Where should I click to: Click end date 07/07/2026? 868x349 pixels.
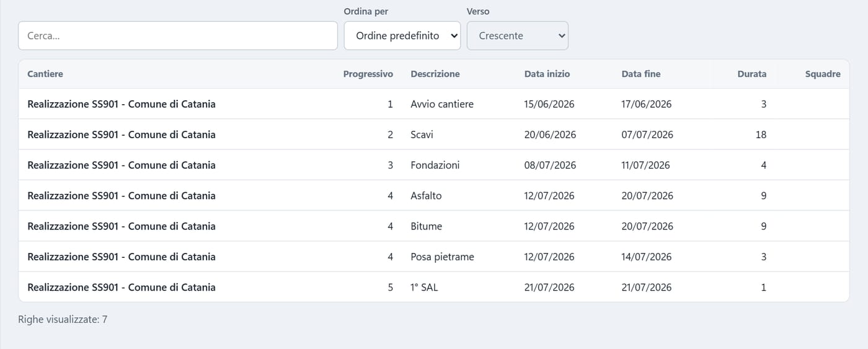[647, 135]
